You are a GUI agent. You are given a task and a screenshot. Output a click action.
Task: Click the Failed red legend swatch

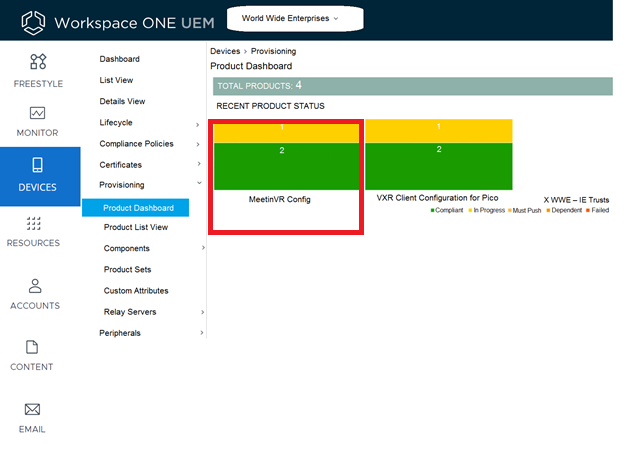588,210
